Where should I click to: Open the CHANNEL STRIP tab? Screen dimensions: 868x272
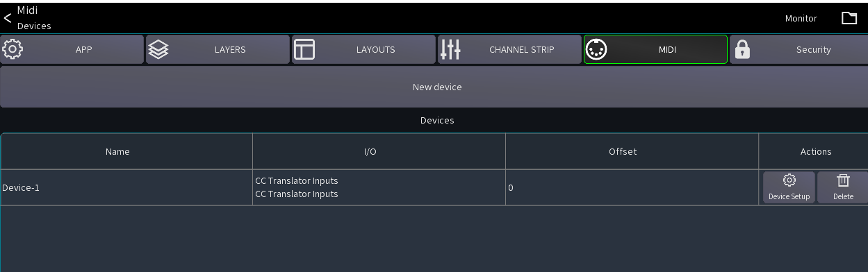pyautogui.click(x=509, y=50)
